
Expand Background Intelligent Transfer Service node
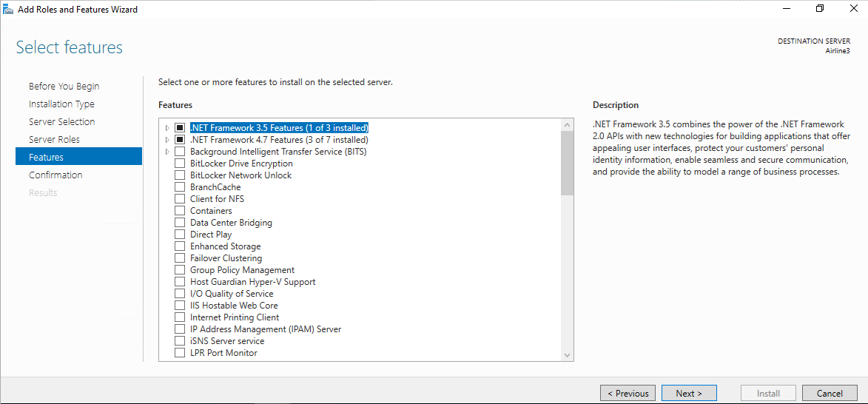pos(167,152)
